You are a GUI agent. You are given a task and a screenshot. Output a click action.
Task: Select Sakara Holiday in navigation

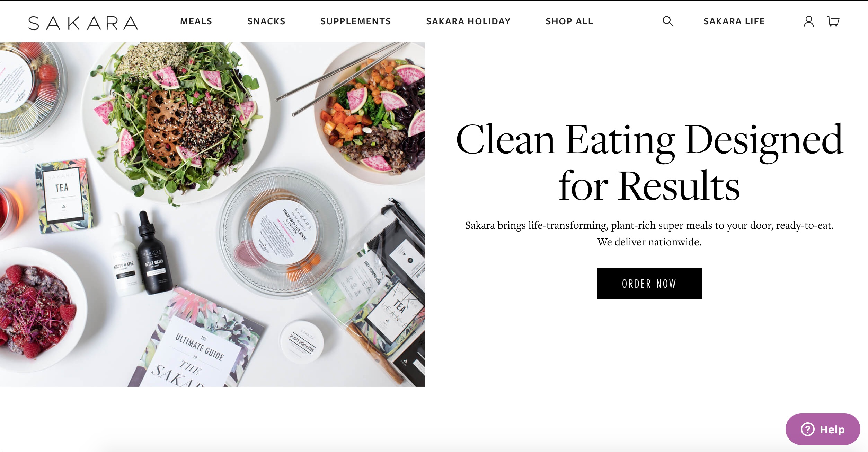(x=468, y=21)
